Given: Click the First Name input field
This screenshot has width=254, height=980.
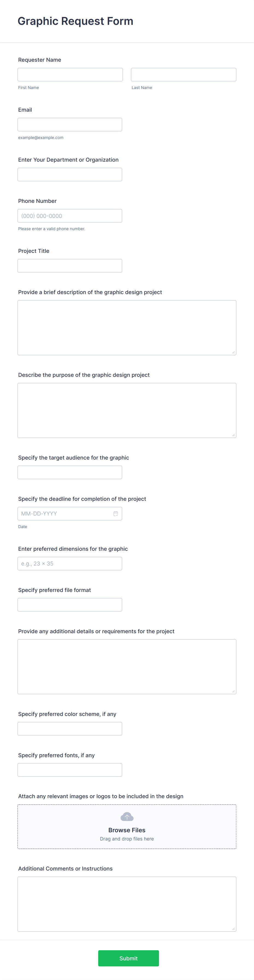Looking at the screenshot, I should click(70, 74).
